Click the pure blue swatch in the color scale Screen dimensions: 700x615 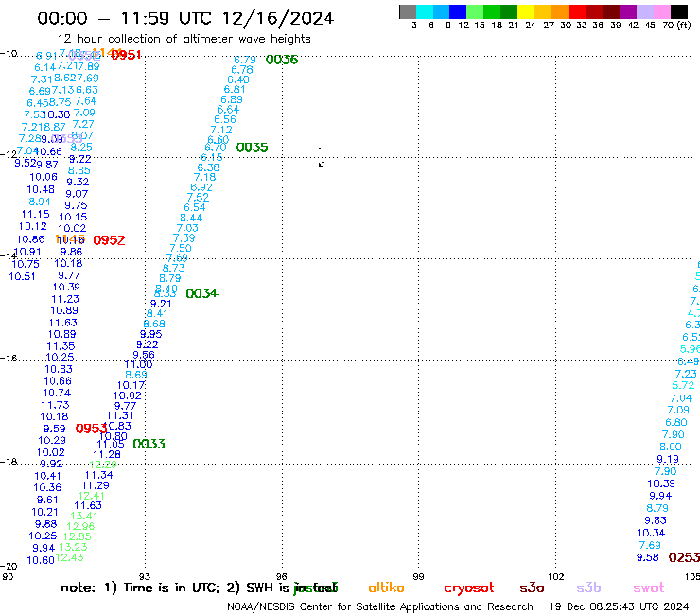click(x=458, y=11)
